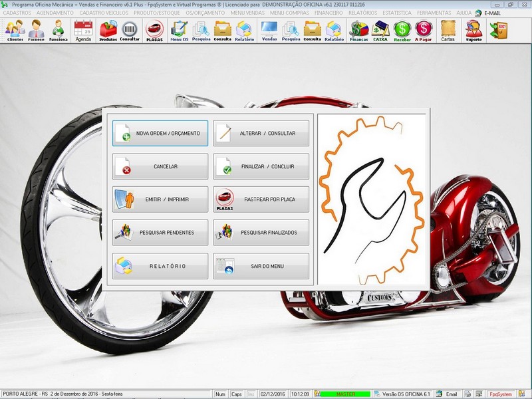Viewport: 532px width, 399px height.
Task: Open the FERRAMENTAS menu
Action: (434, 13)
